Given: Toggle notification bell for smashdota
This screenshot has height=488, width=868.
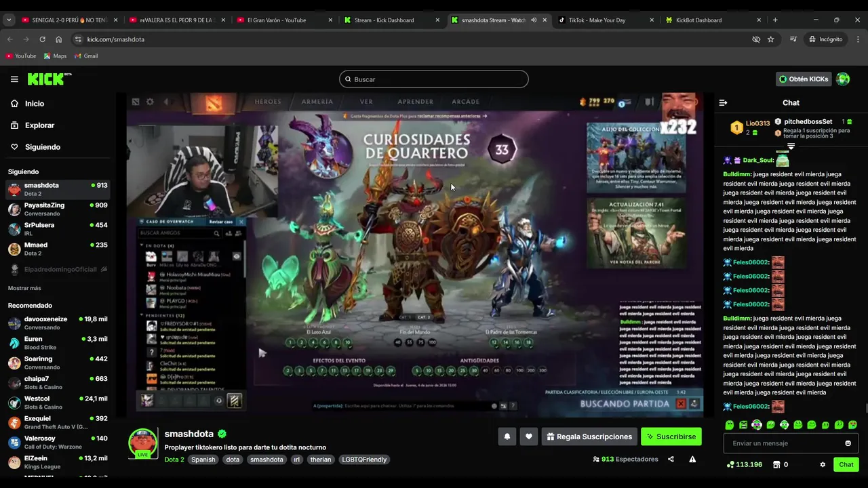Looking at the screenshot, I should tap(507, 436).
